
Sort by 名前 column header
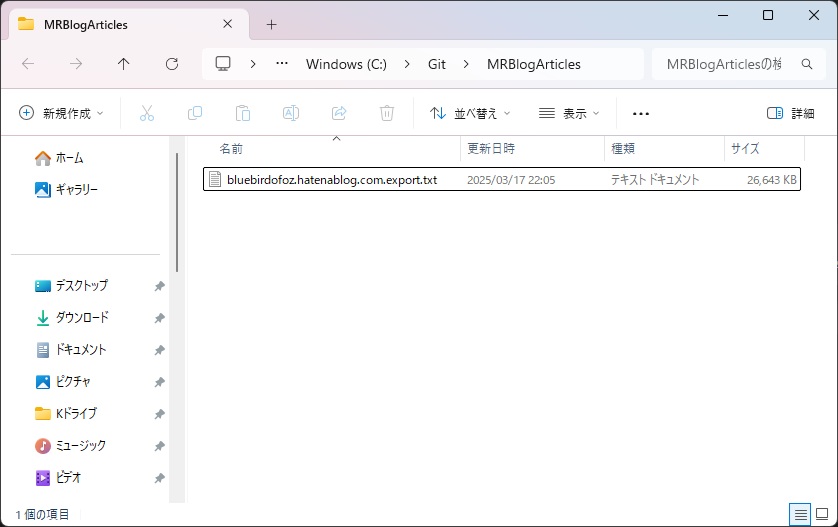(x=331, y=149)
